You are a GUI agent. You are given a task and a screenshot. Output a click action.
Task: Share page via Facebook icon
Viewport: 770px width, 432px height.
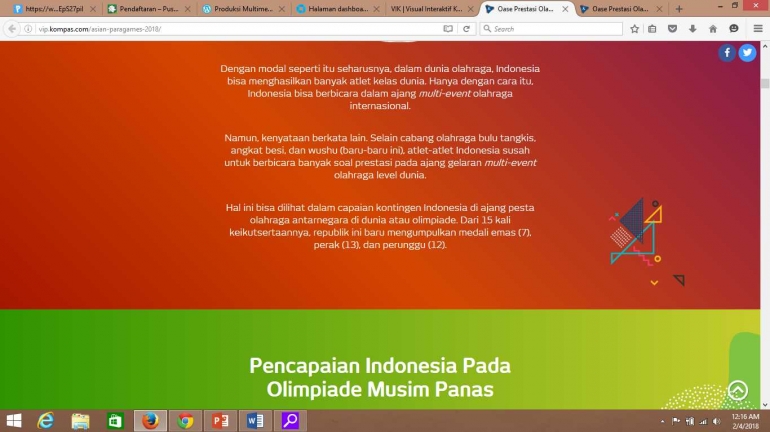click(x=727, y=53)
